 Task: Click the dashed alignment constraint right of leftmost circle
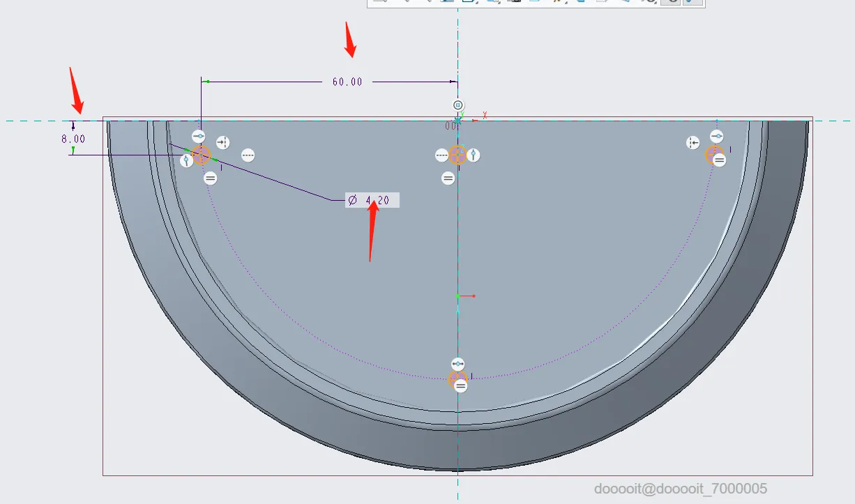(x=248, y=155)
